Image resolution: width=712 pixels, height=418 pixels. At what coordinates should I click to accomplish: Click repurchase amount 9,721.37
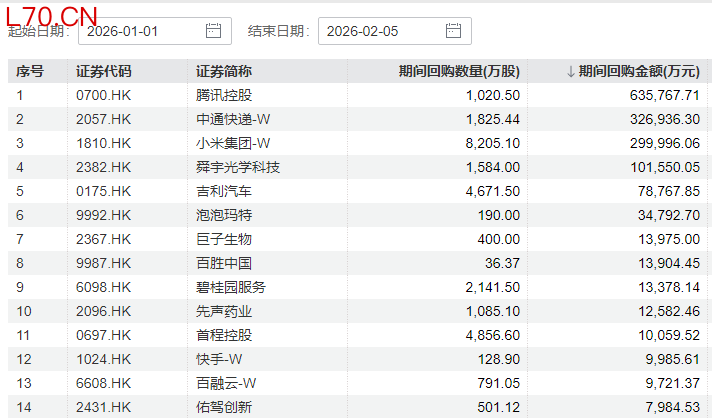[x=673, y=384]
